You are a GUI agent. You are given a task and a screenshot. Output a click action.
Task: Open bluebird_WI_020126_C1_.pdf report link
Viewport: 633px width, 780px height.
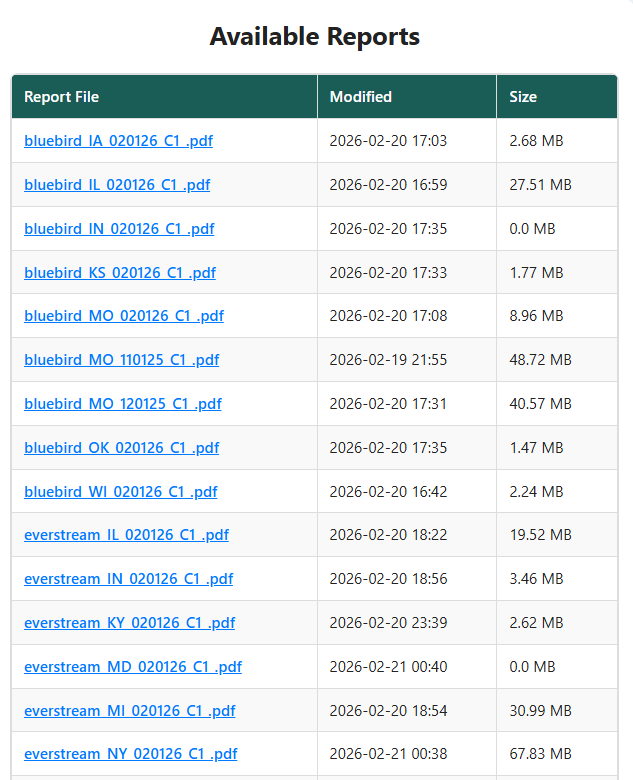click(121, 491)
